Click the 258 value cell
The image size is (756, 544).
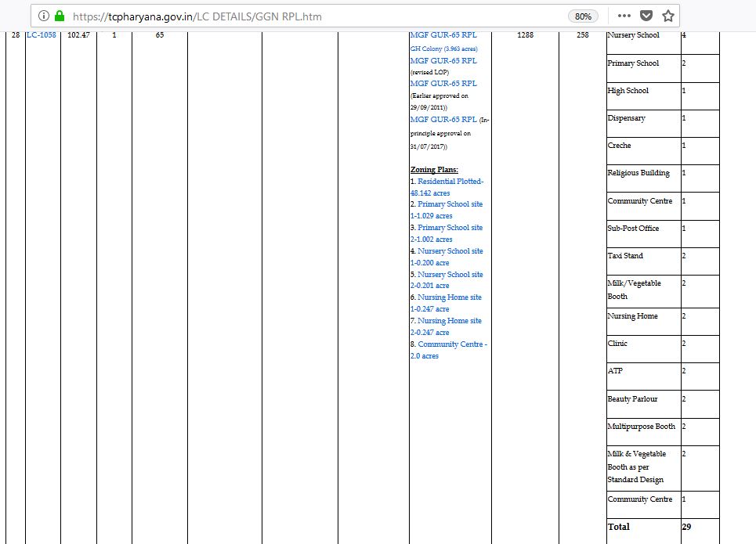coord(582,34)
